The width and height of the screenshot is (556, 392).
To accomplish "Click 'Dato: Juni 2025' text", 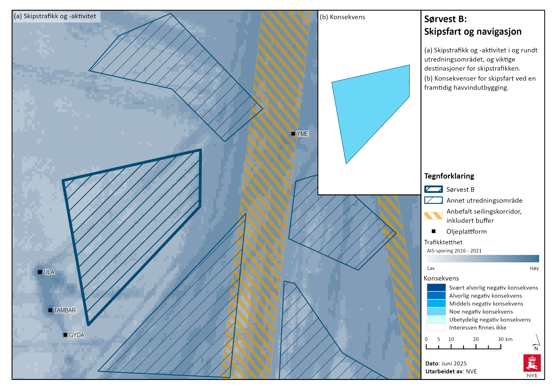I will coord(446,364).
